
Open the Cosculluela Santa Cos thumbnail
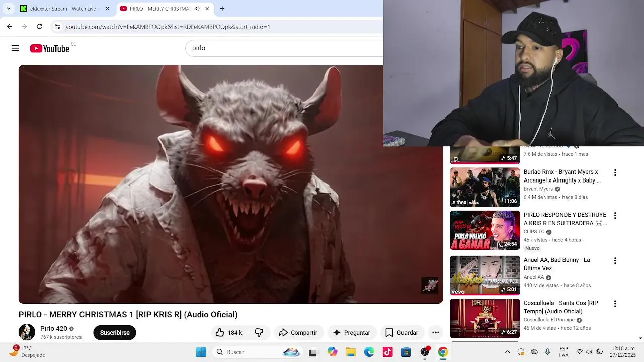[485, 318]
